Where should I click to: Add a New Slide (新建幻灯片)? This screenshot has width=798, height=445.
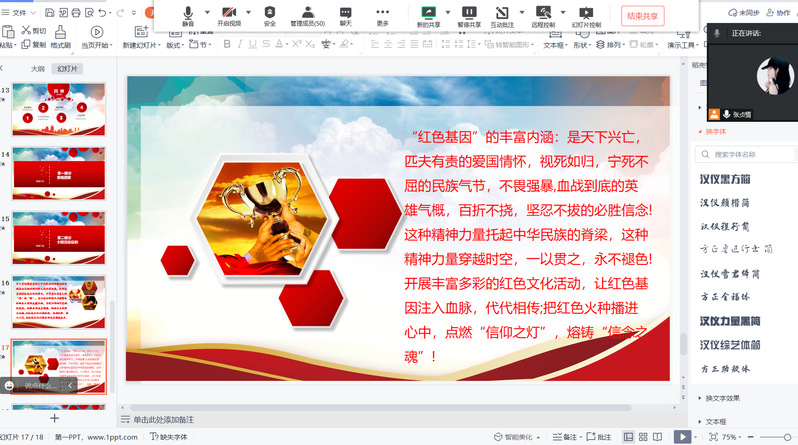tap(141, 37)
